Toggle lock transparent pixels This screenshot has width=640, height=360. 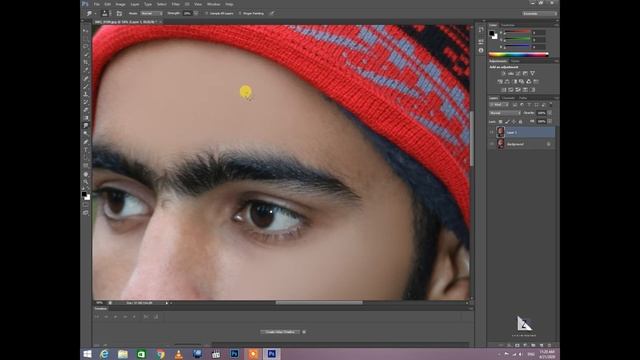(500, 122)
